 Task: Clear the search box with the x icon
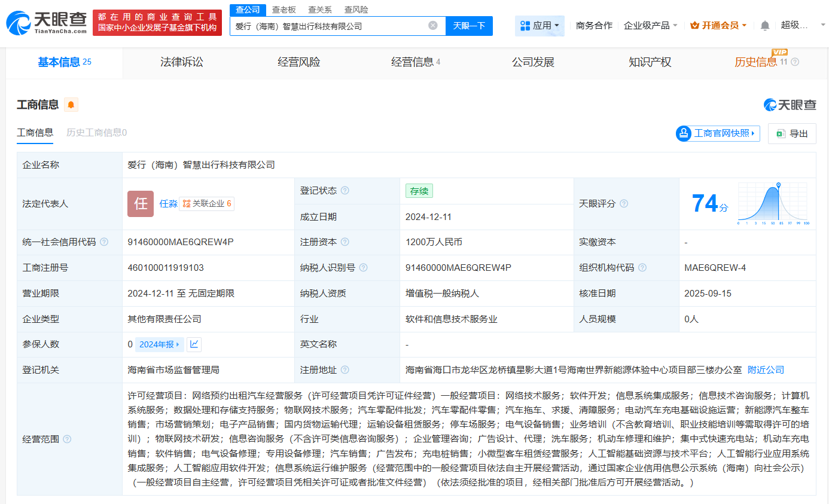pyautogui.click(x=433, y=25)
